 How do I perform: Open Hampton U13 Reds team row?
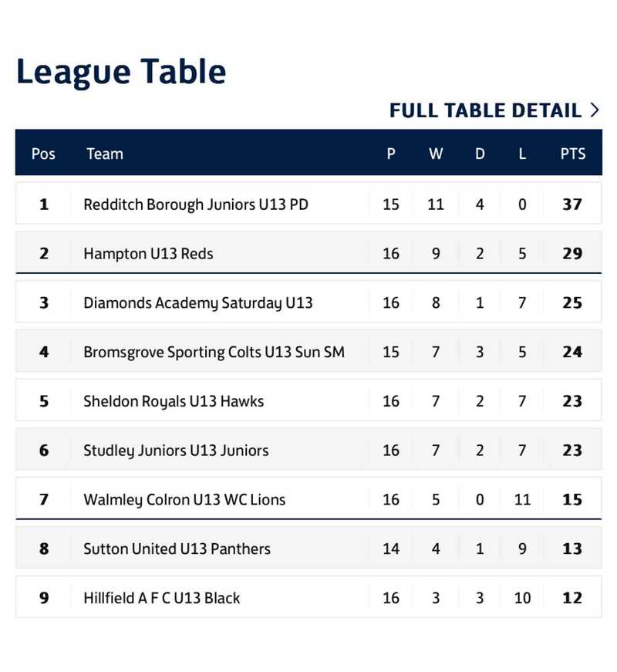point(148,254)
